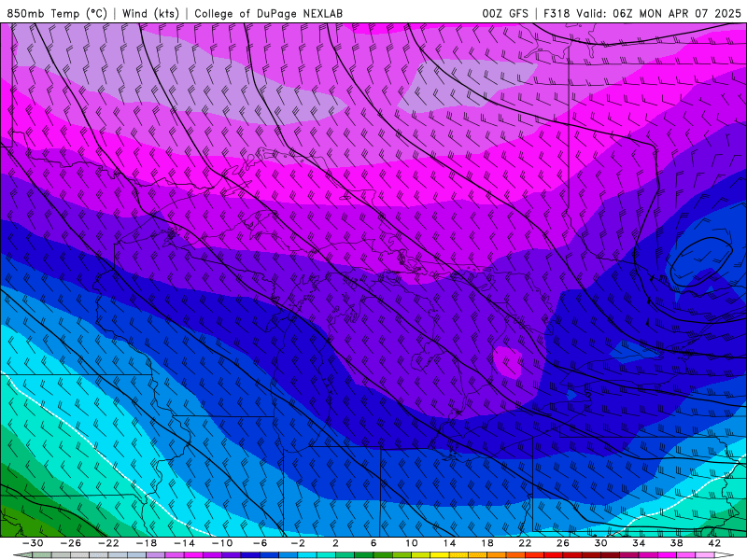Screen dimensions: 747x560
Task: Click the "F318 Valid: 06Z MON APR 07 2025" text
Action: click(642, 13)
